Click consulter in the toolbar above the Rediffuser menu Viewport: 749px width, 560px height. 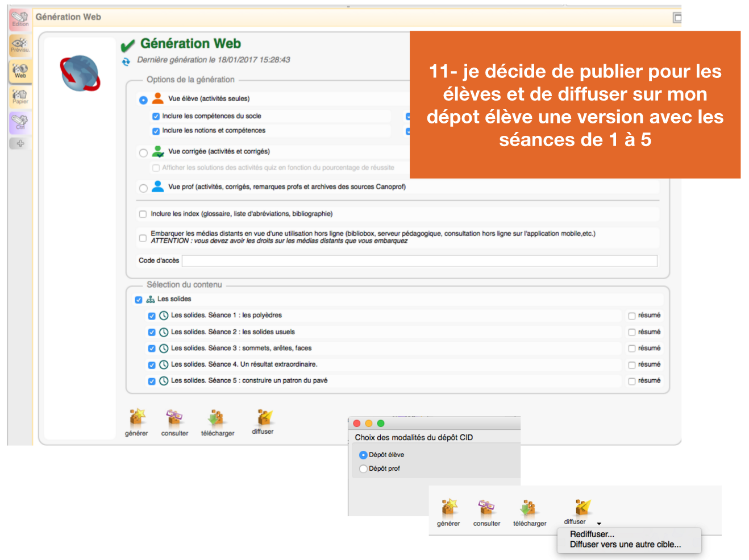coord(486,512)
